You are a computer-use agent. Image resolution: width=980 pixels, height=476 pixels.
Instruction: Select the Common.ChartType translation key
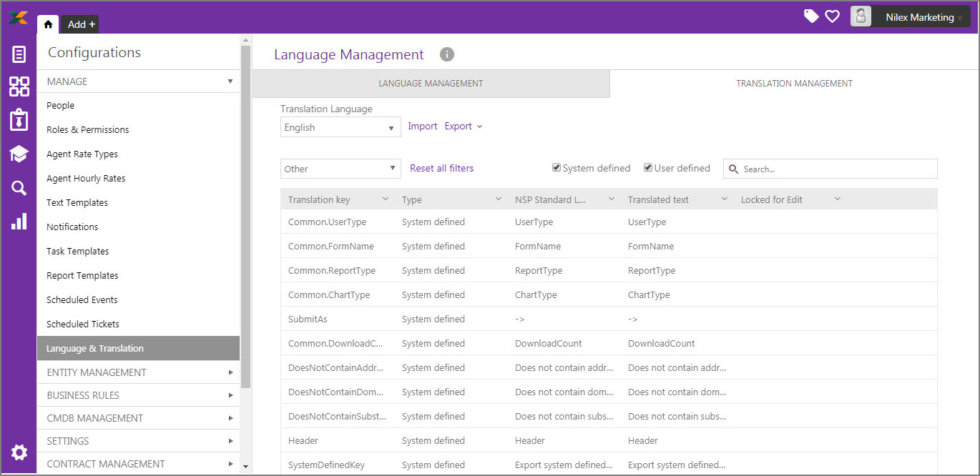click(x=329, y=294)
